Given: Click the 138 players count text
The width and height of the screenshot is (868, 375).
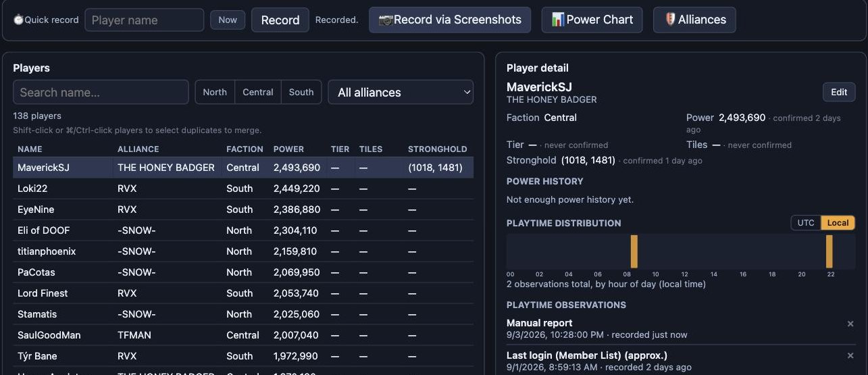Looking at the screenshot, I should (x=37, y=116).
